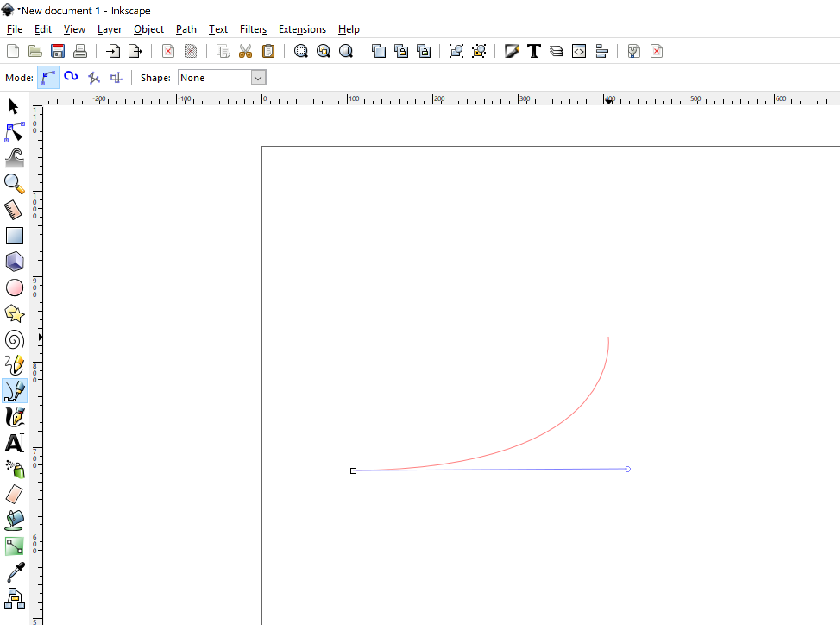Pick the Calligraphy tool
840x625 pixels.
pos(14,417)
